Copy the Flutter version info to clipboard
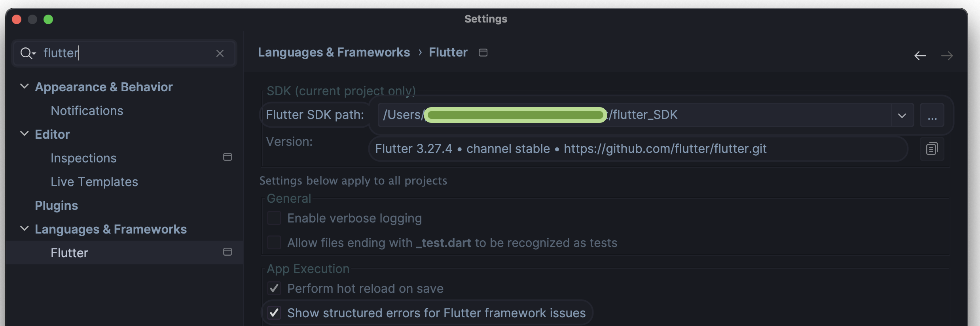Image resolution: width=980 pixels, height=326 pixels. click(932, 149)
